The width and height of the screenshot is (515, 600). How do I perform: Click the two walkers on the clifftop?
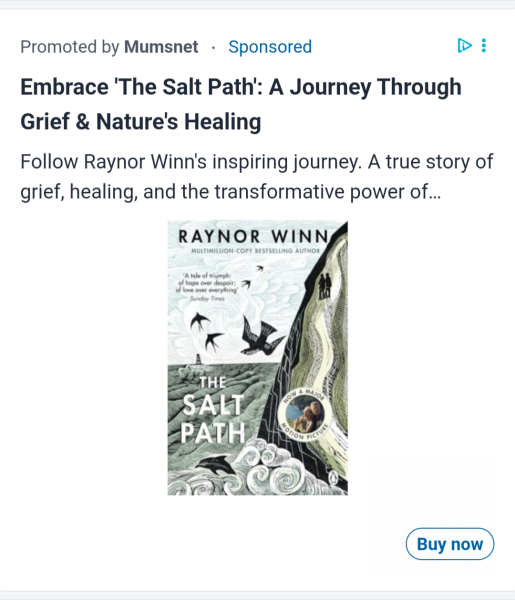(324, 286)
